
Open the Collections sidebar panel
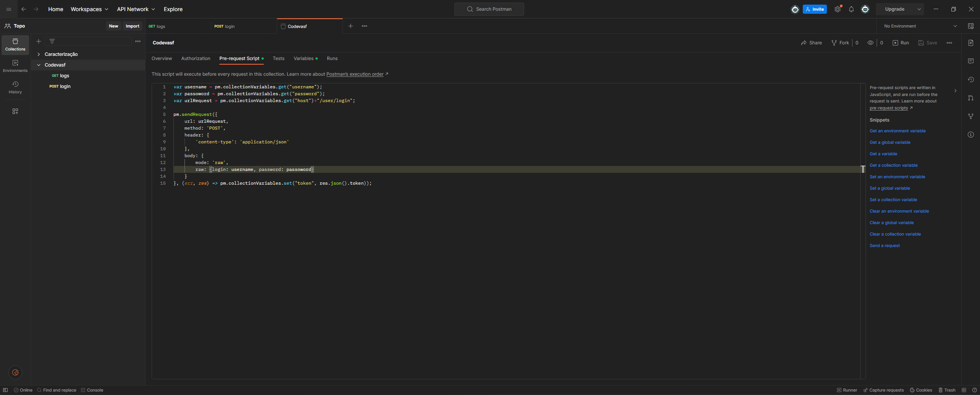[x=15, y=45]
